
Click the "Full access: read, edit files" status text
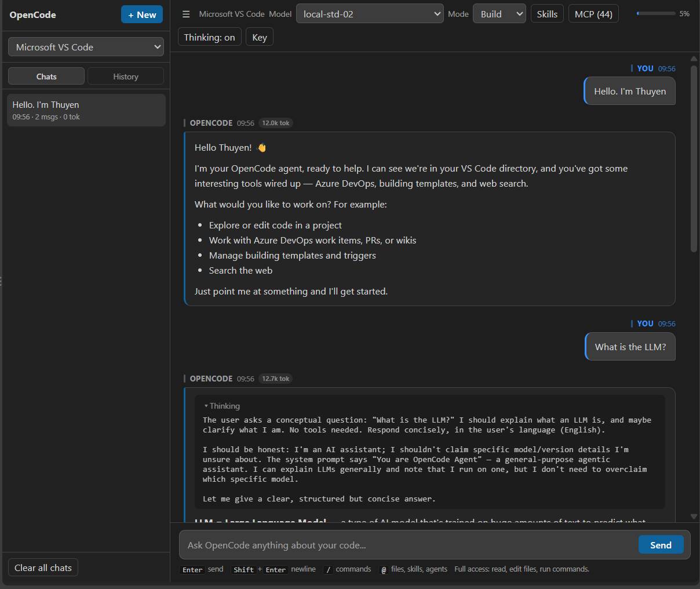(522, 569)
